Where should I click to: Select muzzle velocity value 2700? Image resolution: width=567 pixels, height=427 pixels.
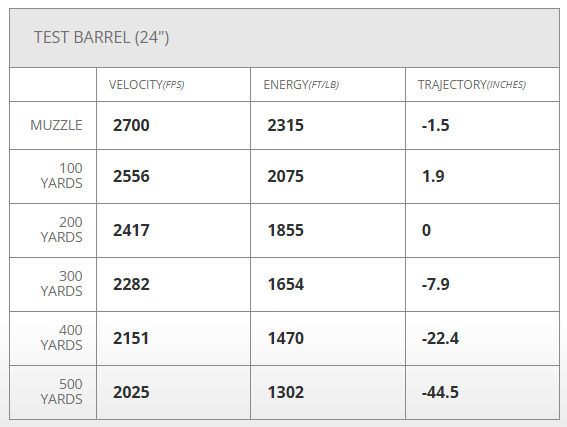(131, 125)
